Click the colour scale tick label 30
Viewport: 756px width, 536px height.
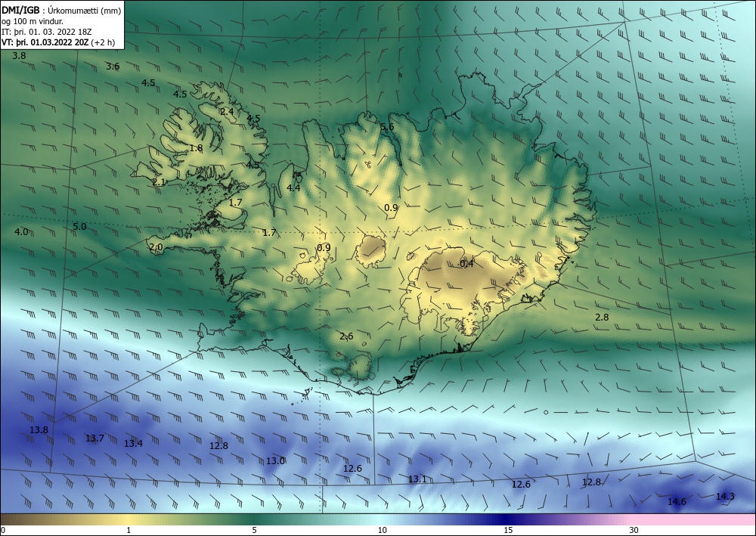[634, 530]
